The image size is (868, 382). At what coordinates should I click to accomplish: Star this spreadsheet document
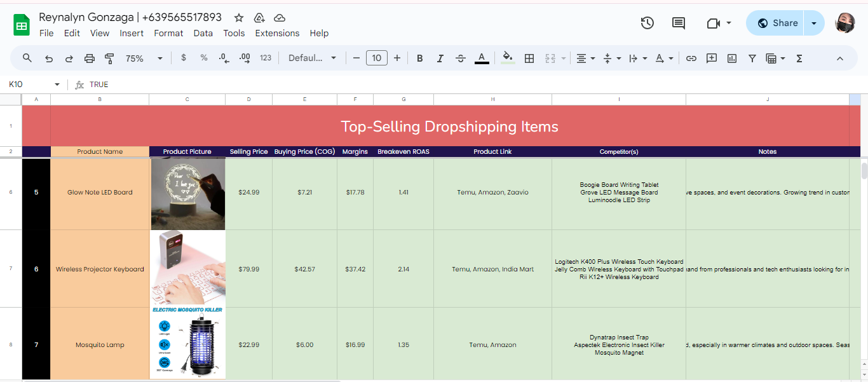(239, 18)
